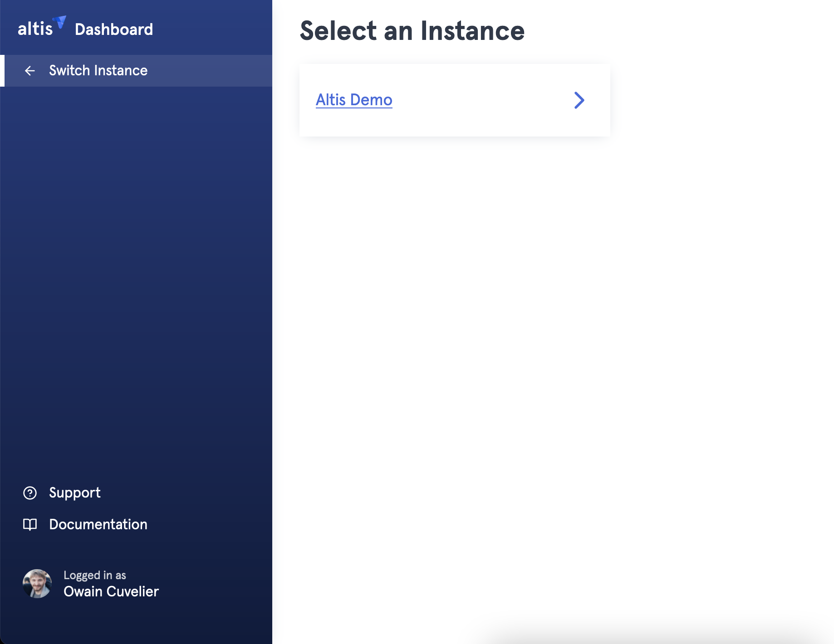
Task: Open Altis Demo using the right chevron
Action: click(x=579, y=100)
